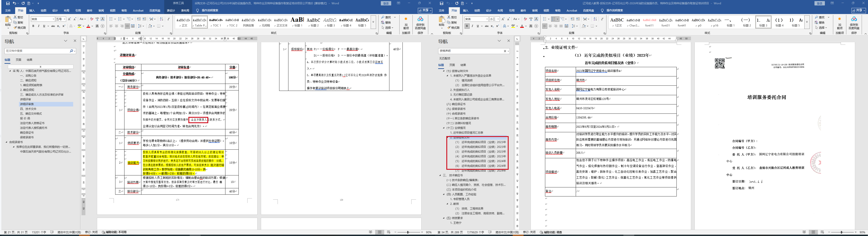
Task: Click the 共享 button in the left window
Action: 425,10
